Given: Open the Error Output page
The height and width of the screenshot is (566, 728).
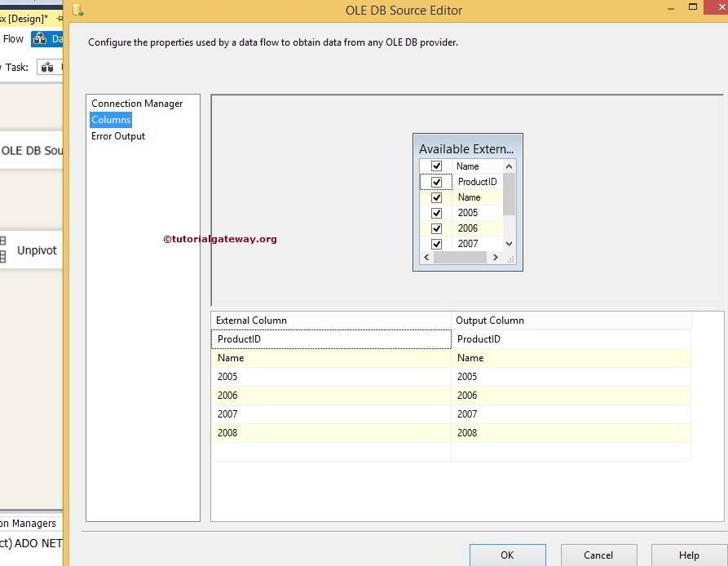Looking at the screenshot, I should [118, 136].
